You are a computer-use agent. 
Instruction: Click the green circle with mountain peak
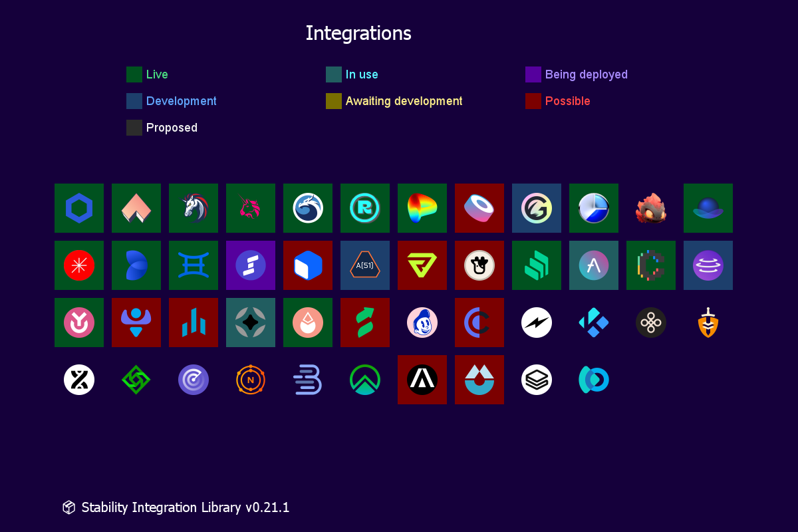[365, 380]
